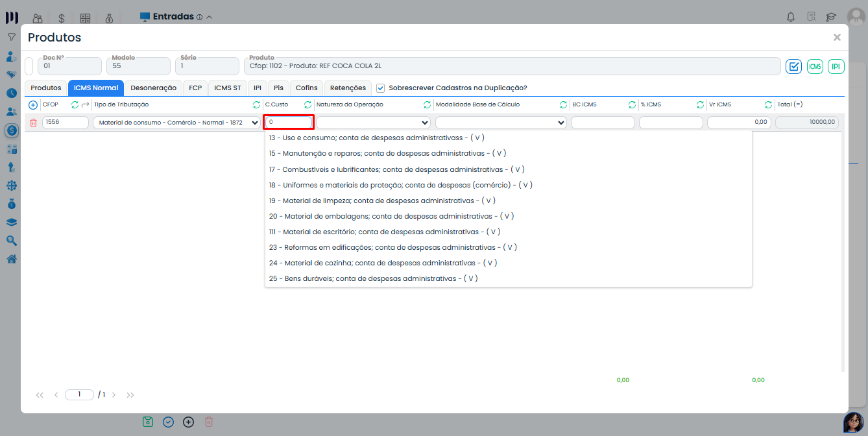
Task: Click the green IPI icon button
Action: click(x=836, y=66)
